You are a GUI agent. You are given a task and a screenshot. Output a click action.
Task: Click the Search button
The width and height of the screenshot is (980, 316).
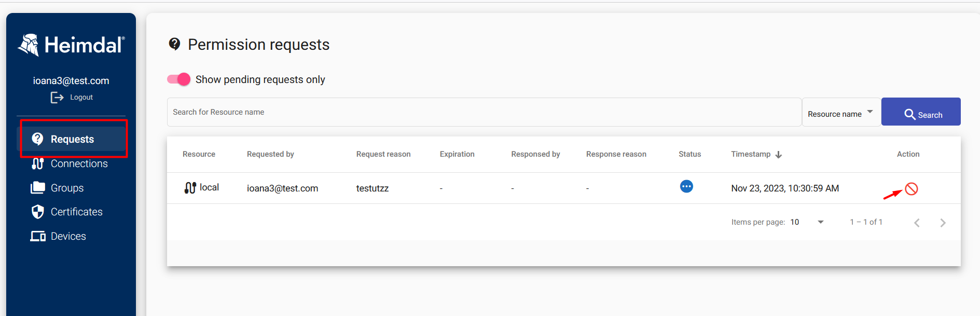tap(921, 112)
